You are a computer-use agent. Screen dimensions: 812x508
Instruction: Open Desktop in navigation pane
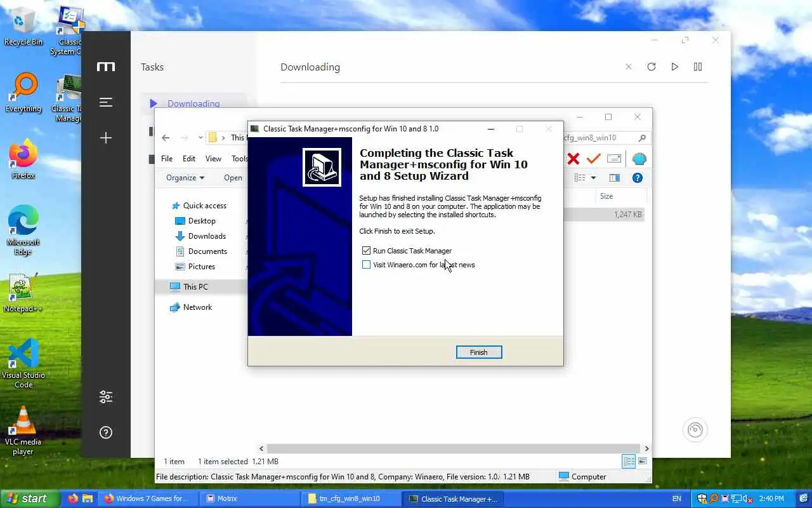click(x=195, y=221)
